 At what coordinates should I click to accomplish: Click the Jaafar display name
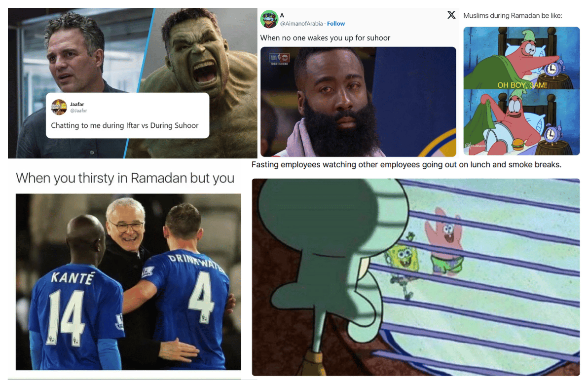click(77, 104)
